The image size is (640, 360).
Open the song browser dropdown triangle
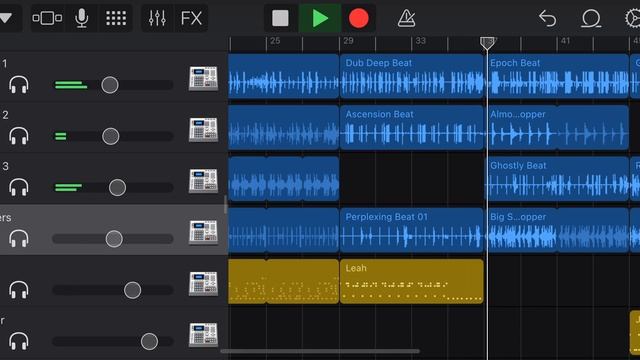tap(7, 18)
